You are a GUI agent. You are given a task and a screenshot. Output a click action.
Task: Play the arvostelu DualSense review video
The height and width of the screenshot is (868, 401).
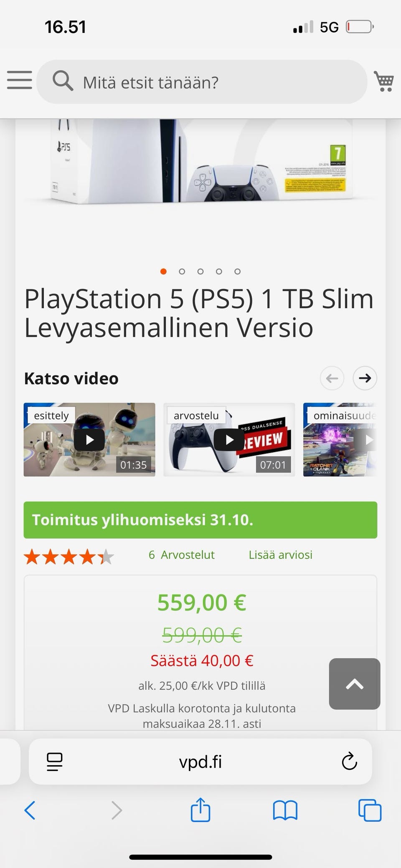point(229,439)
